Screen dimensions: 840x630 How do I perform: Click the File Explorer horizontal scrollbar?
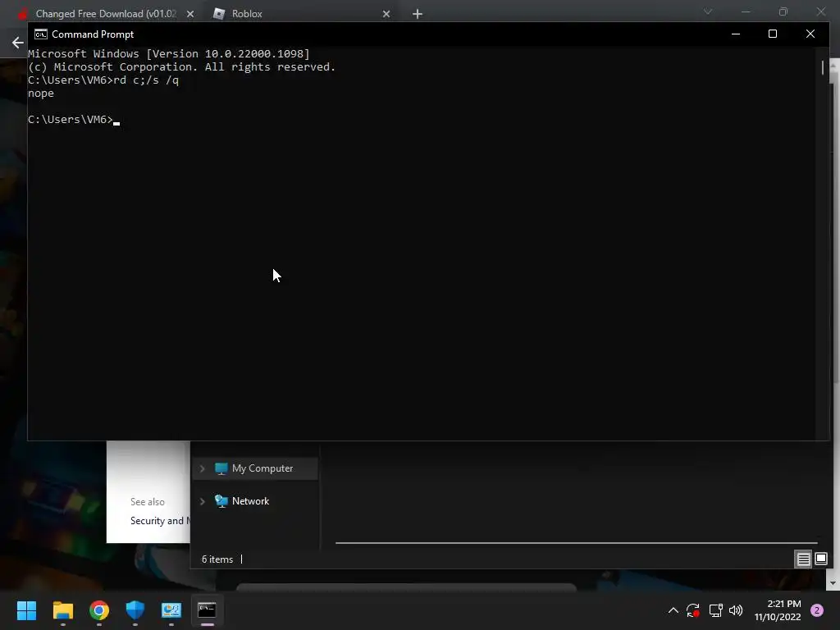point(576,543)
